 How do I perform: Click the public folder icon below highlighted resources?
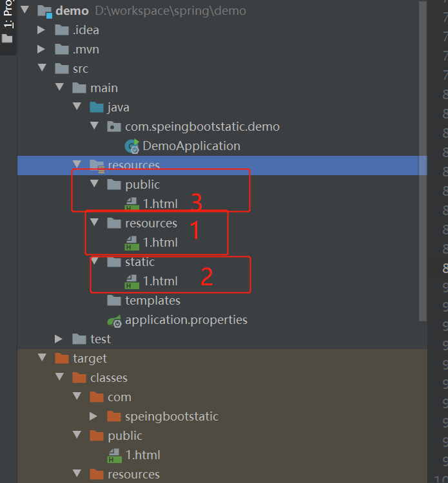coord(114,185)
